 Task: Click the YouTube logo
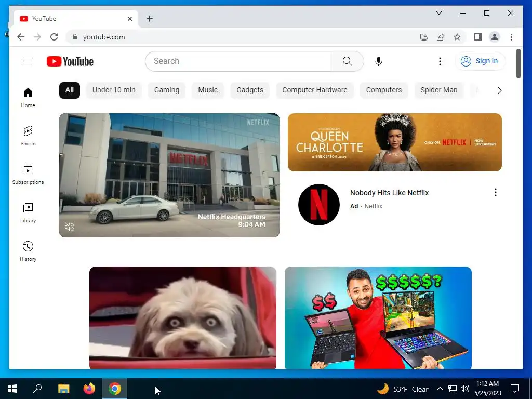(x=70, y=61)
